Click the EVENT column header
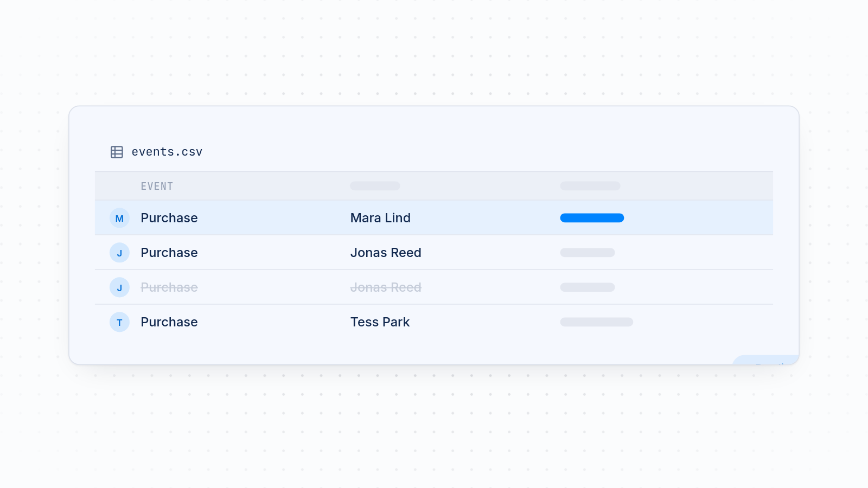 (x=157, y=187)
